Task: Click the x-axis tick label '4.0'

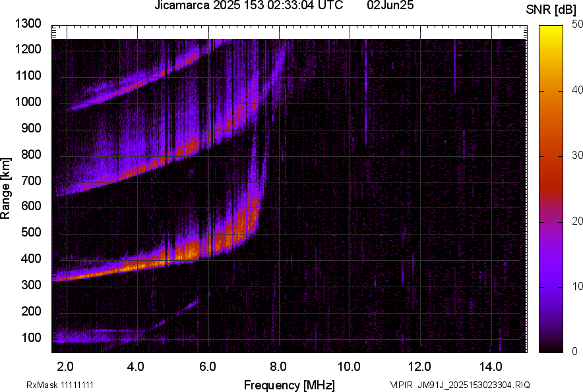Action: [x=136, y=367]
